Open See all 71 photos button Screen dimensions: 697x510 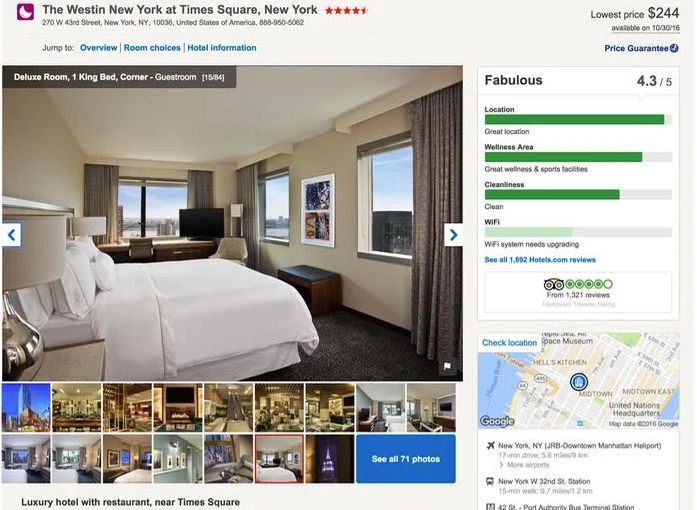click(x=406, y=459)
